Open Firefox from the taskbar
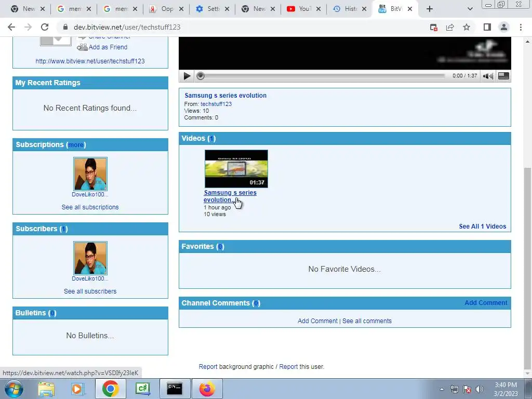532x399 pixels. 207,389
